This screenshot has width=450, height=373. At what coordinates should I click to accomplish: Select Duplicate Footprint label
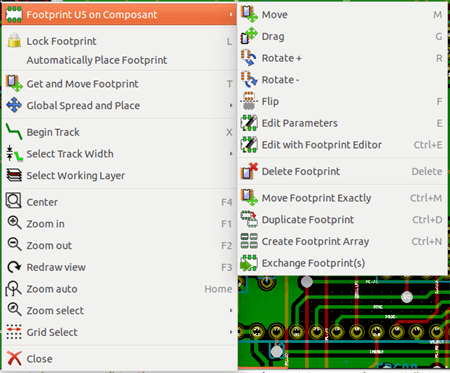pyautogui.click(x=308, y=220)
